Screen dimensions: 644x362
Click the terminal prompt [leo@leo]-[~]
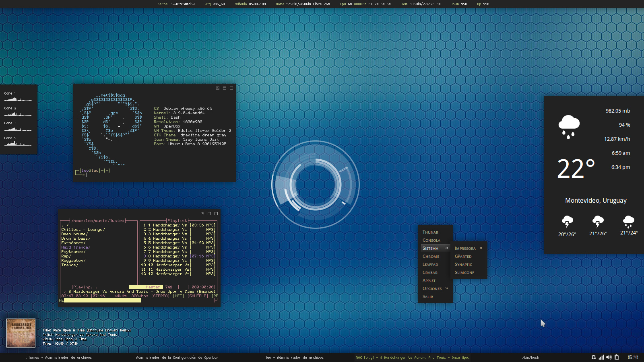pyautogui.click(x=95, y=171)
